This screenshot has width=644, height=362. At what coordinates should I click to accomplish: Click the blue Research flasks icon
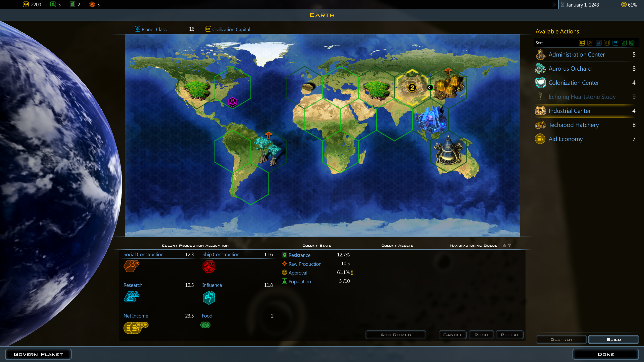pyautogui.click(x=131, y=297)
